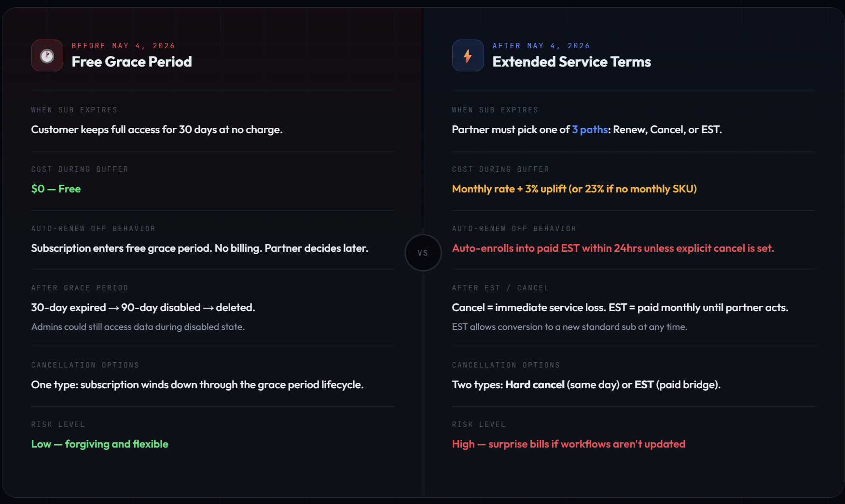Click the "AFTER GRACE PERIOD" section label
The image size is (845, 504).
[x=80, y=288]
